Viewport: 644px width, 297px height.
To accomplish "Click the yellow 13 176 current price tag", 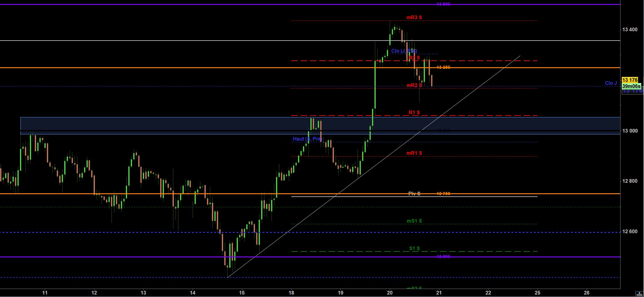I will click(630, 80).
